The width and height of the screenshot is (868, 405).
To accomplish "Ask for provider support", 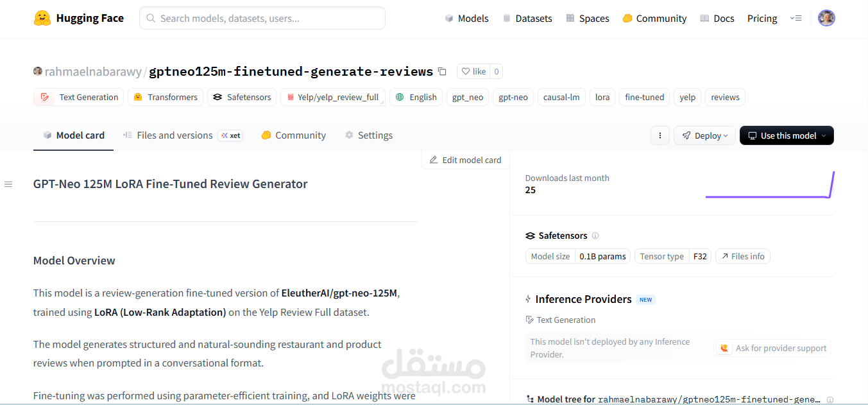I will pyautogui.click(x=772, y=348).
